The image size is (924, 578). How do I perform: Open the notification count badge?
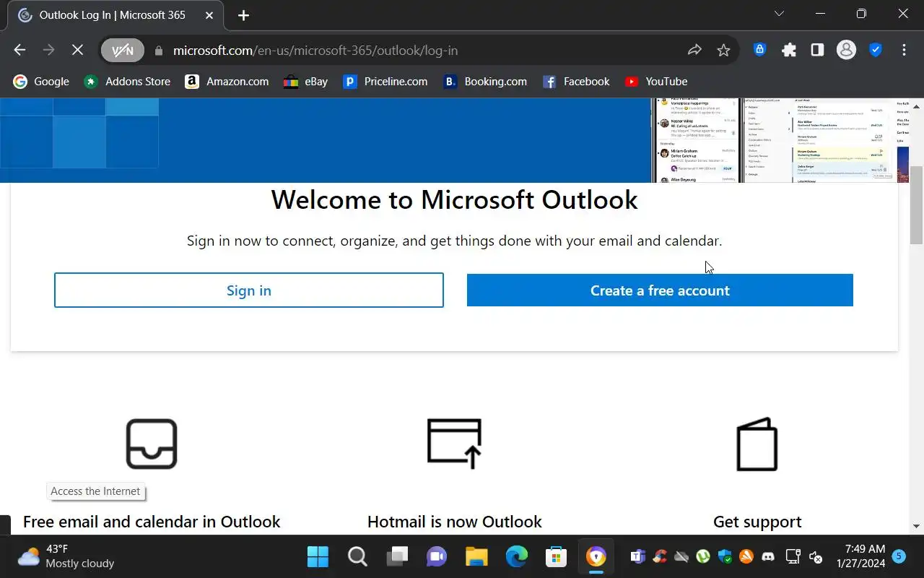(x=899, y=556)
